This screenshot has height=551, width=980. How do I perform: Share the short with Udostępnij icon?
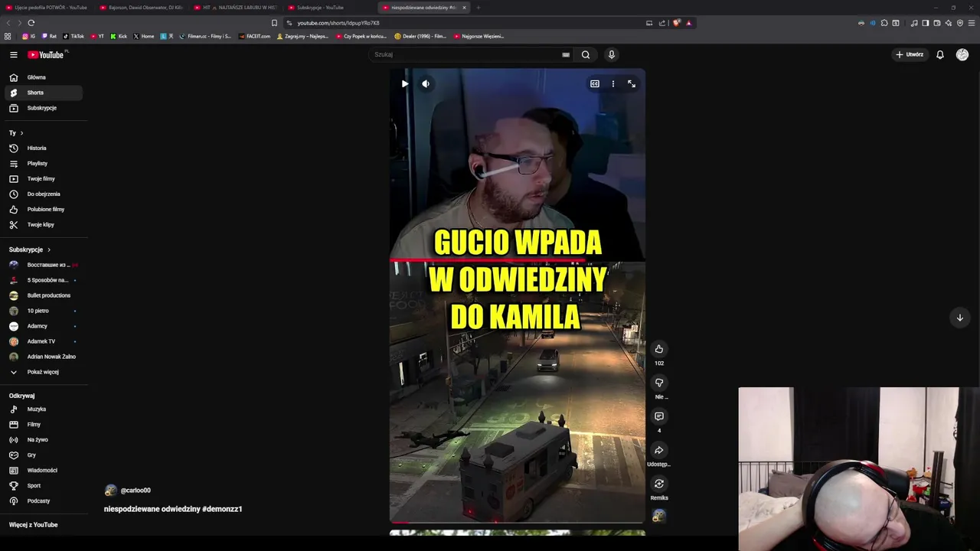658,450
